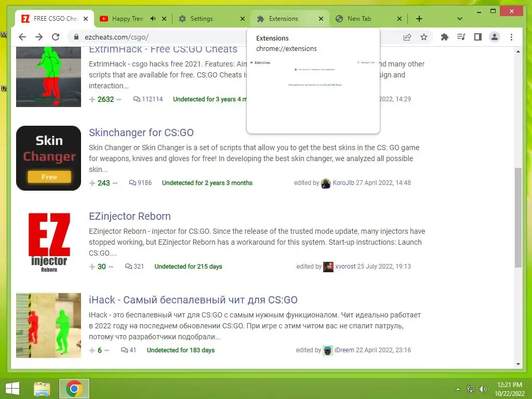Open EZinjector comments count 321
The height and width of the screenshot is (399, 532).
point(135,267)
